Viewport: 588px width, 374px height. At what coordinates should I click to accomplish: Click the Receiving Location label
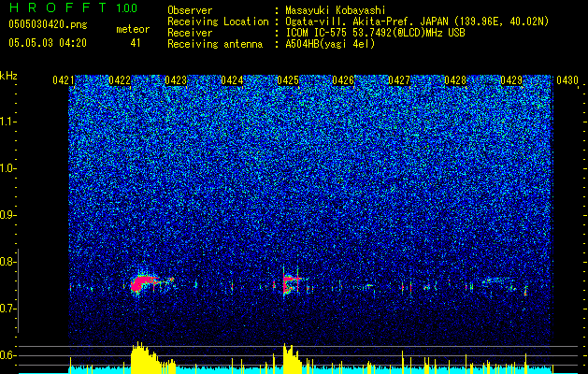[218, 22]
